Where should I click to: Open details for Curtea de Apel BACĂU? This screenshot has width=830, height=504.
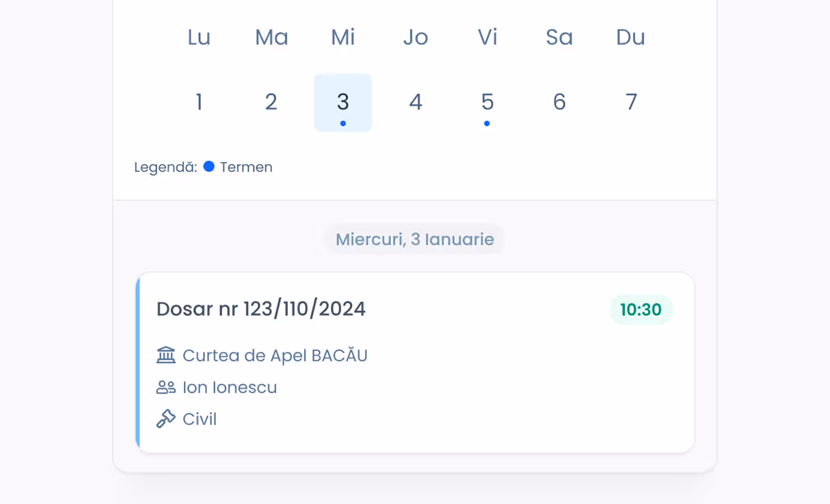(275, 355)
